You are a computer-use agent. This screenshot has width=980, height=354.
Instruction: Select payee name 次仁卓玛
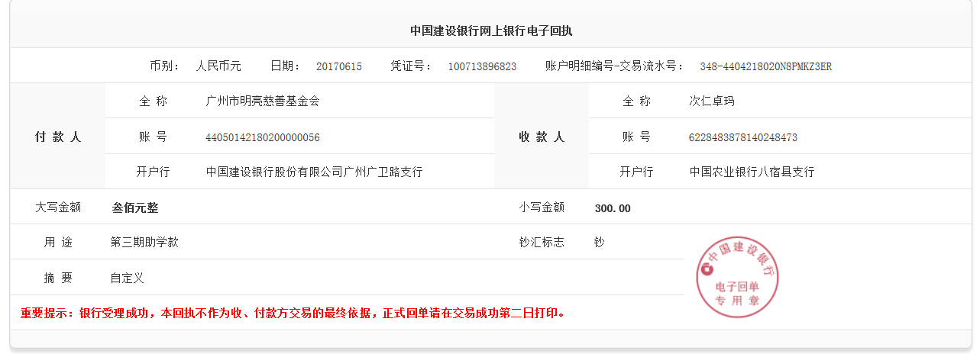pos(712,101)
